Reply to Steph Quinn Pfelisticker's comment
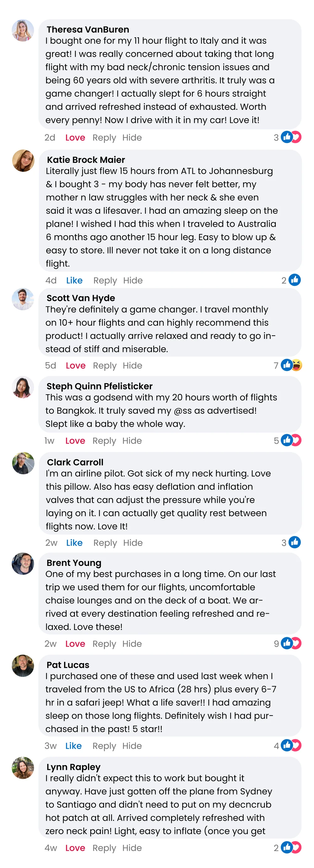 click(x=104, y=441)
